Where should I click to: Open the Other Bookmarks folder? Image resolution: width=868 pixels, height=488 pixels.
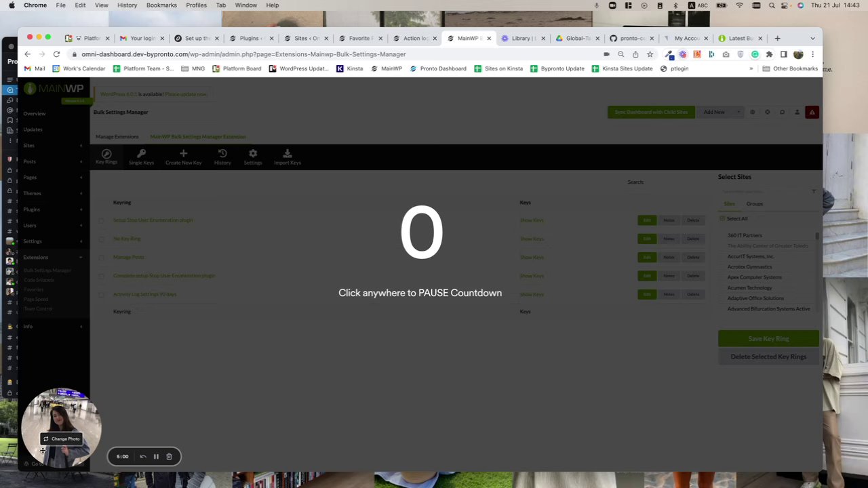click(x=790, y=68)
